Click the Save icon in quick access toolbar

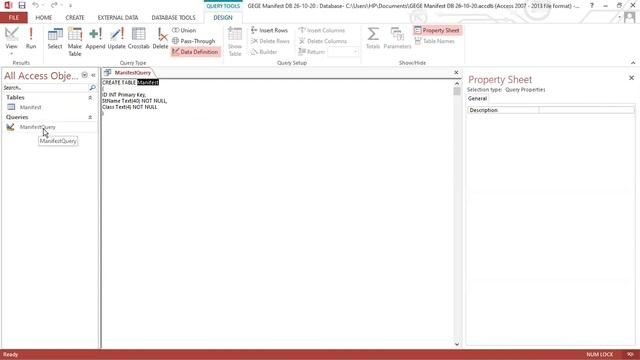coord(22,5)
